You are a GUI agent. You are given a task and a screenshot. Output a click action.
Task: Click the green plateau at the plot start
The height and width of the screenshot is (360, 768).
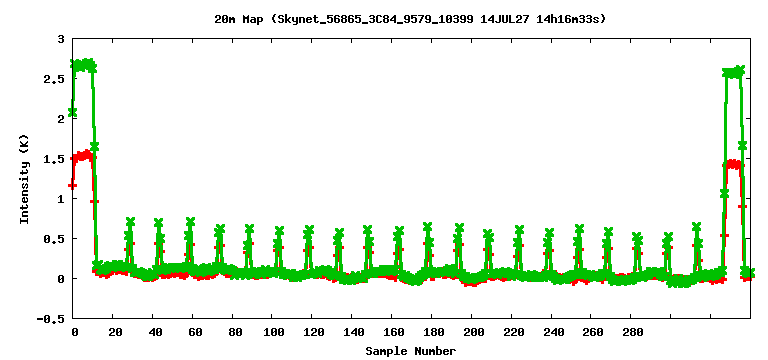[x=82, y=65]
